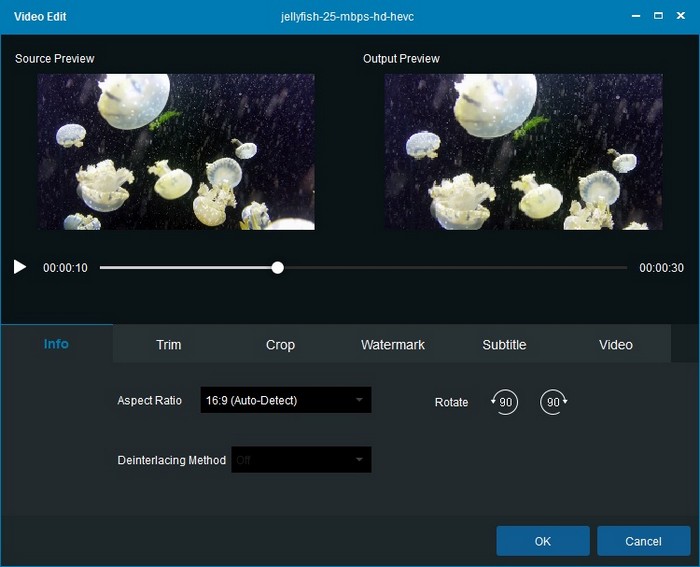The height and width of the screenshot is (567, 700).
Task: Rotate video 90 degrees counterclockwise
Action: (505, 402)
